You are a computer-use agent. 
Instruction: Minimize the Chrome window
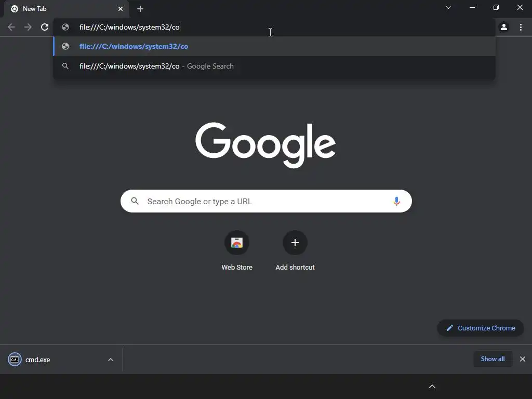click(x=472, y=7)
